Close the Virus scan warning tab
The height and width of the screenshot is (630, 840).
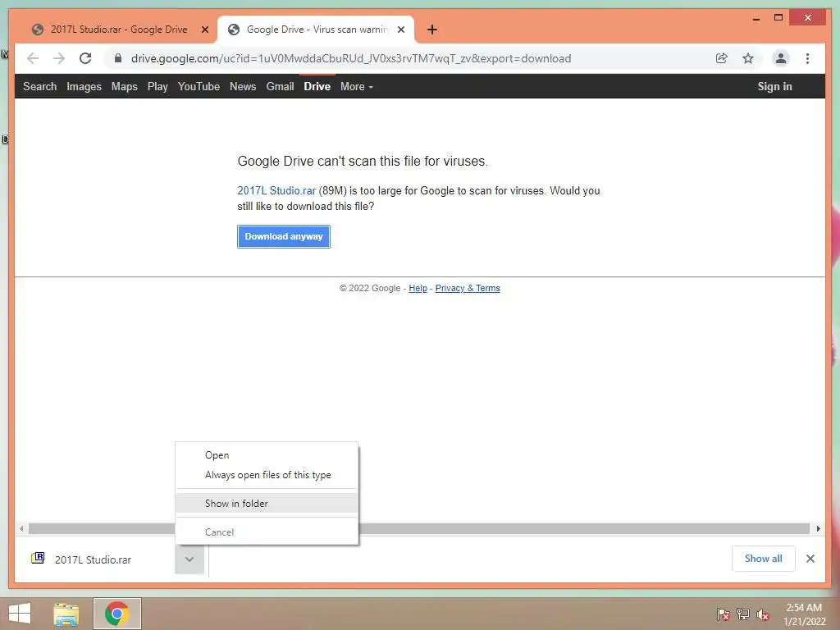pyautogui.click(x=400, y=30)
